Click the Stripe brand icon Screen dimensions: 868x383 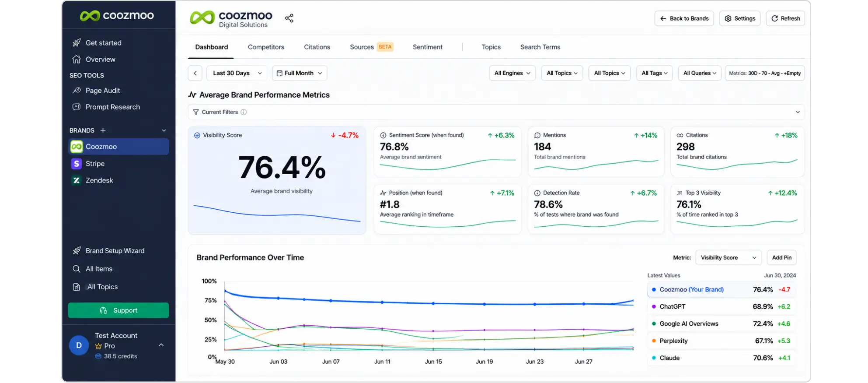[77, 163]
